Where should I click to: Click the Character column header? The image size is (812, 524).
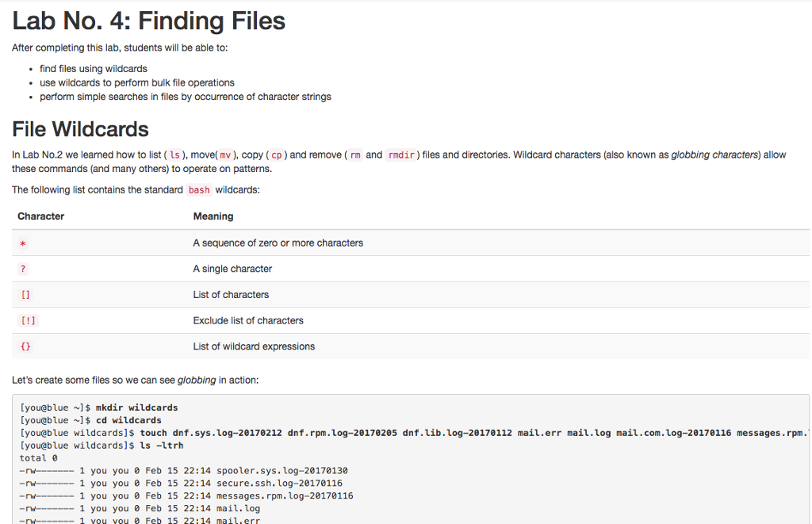pyautogui.click(x=40, y=216)
